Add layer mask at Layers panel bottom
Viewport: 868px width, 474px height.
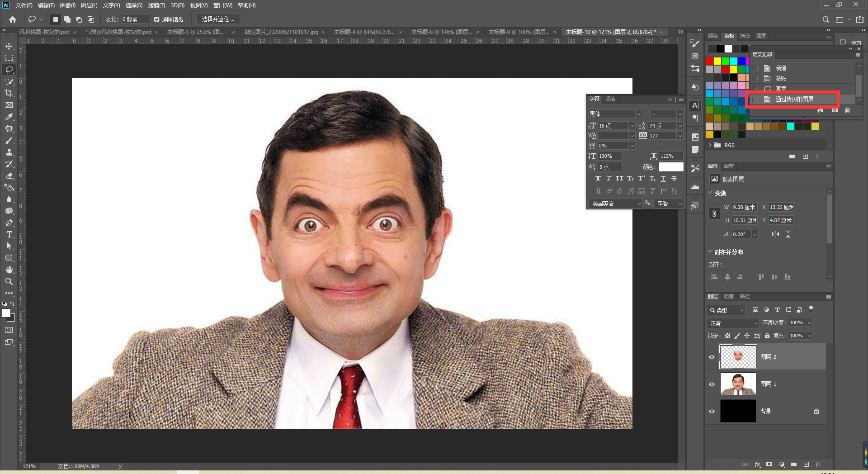pyautogui.click(x=769, y=465)
